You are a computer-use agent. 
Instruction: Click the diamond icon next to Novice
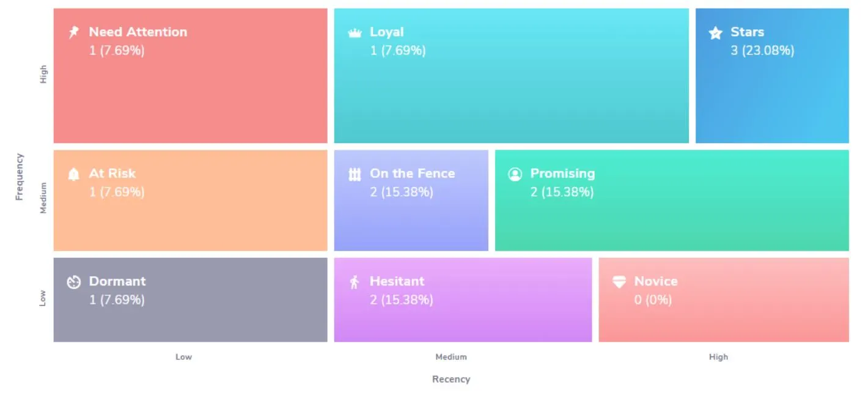click(x=619, y=282)
